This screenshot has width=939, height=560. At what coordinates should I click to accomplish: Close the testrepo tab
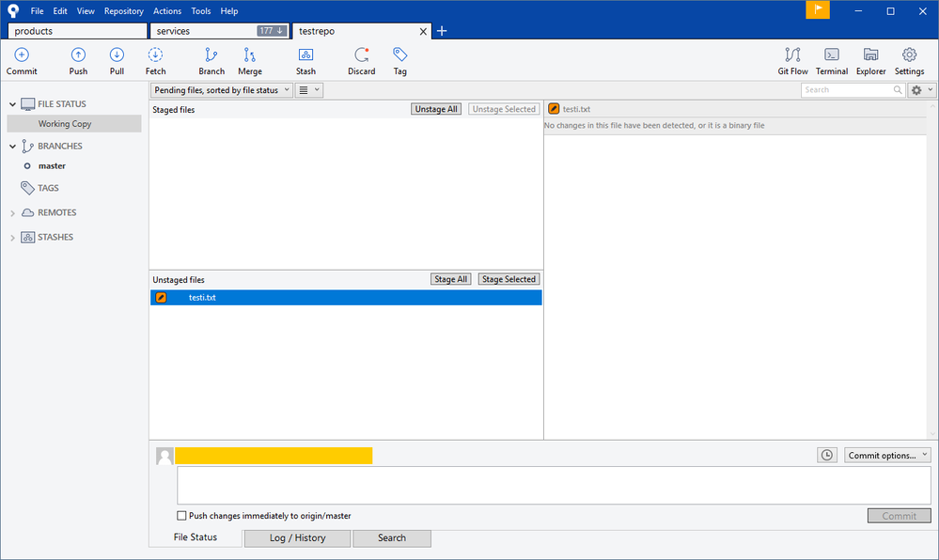(423, 31)
